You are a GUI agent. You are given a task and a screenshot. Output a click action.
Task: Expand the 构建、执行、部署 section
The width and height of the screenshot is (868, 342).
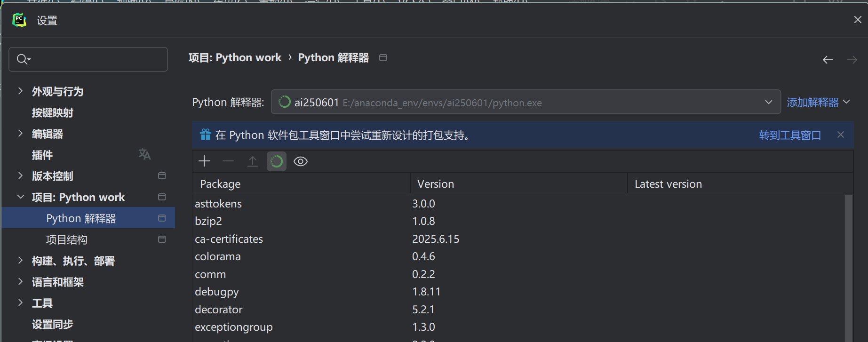click(x=20, y=260)
